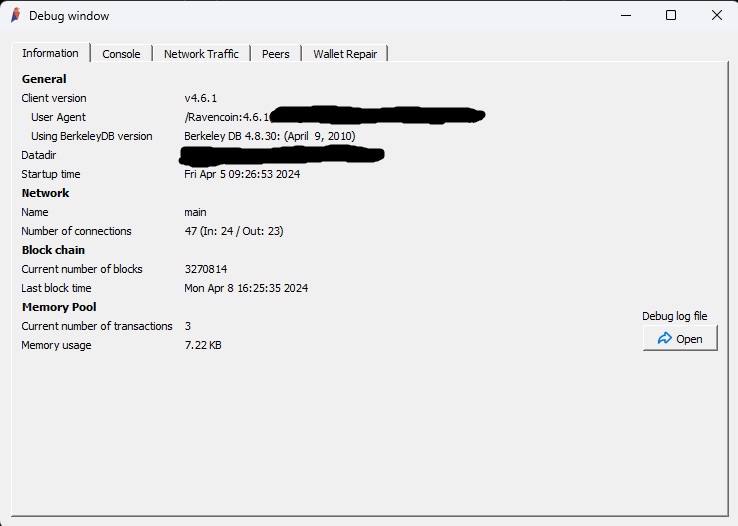Click the User Agent label
The height and width of the screenshot is (526, 738).
58,117
